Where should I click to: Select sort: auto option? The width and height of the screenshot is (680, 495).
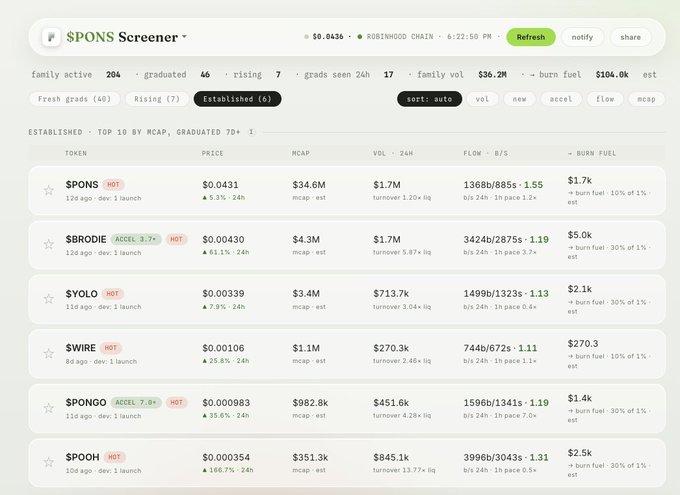click(429, 99)
